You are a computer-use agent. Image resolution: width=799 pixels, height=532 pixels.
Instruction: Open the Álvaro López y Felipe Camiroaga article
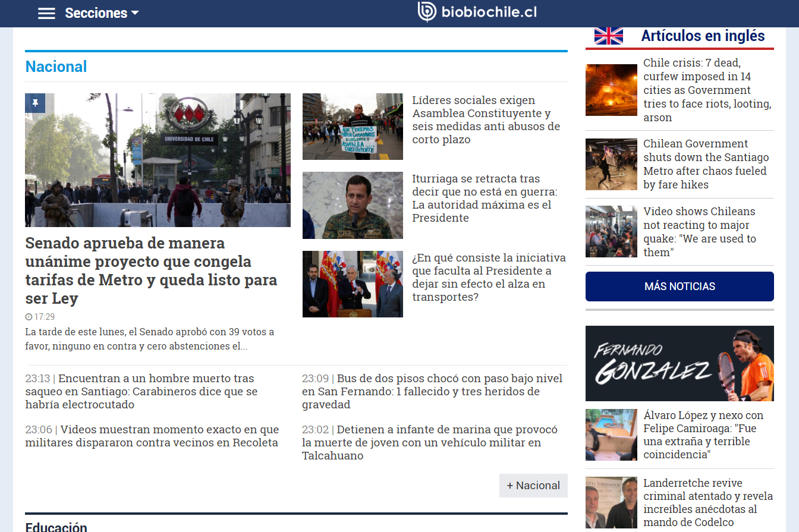tap(703, 435)
